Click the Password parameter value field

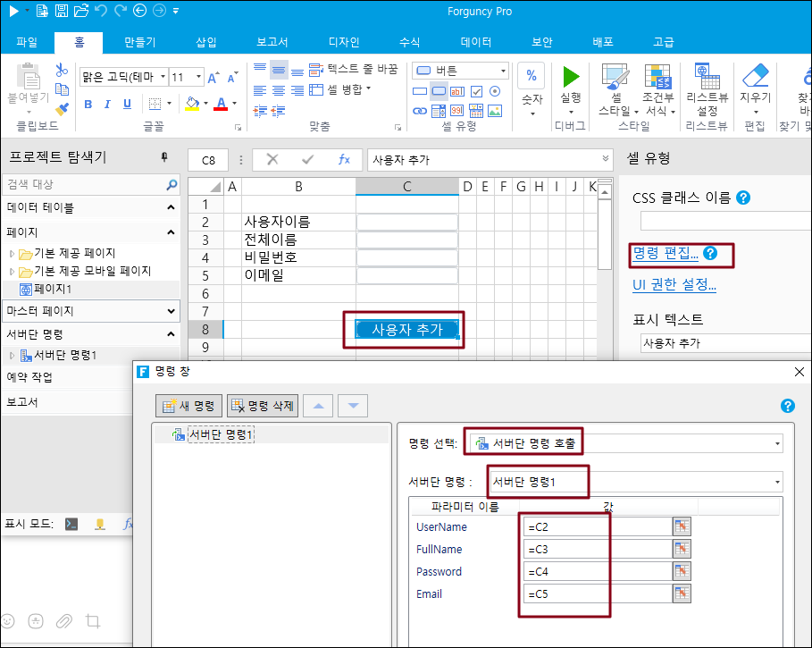coord(597,571)
